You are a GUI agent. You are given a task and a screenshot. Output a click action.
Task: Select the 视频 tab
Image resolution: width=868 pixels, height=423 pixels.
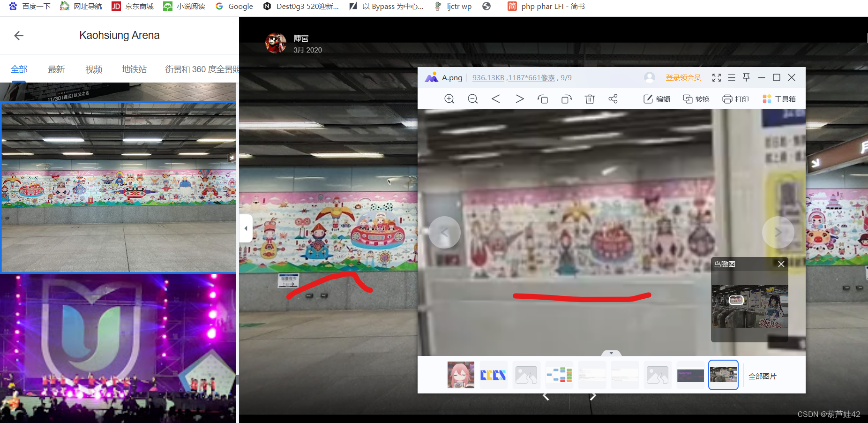(94, 69)
